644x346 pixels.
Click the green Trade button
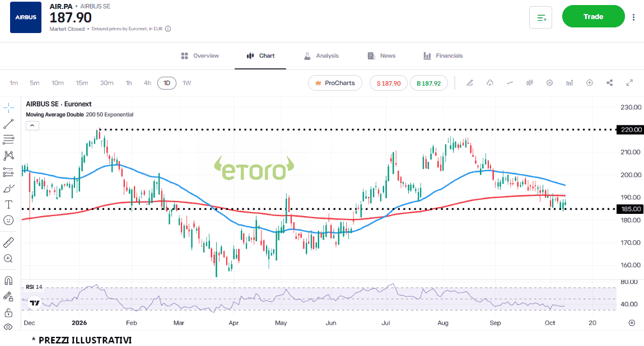tap(594, 16)
